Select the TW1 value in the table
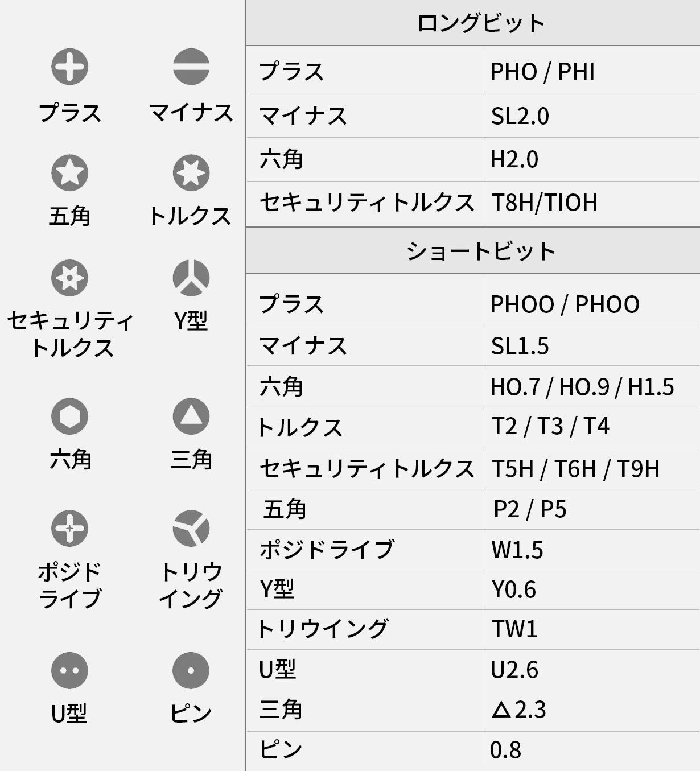Image resolution: width=700 pixels, height=771 pixels. click(514, 630)
